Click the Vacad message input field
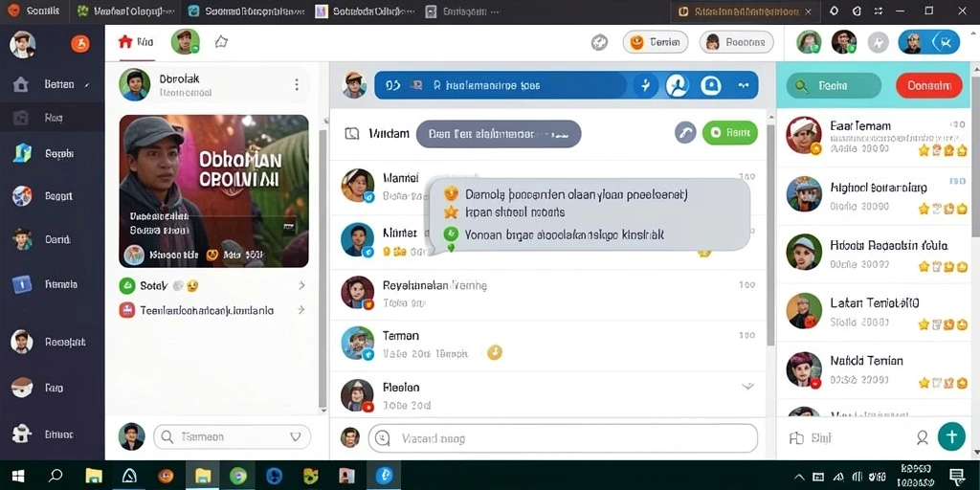This screenshot has height=490, width=980. click(x=563, y=438)
